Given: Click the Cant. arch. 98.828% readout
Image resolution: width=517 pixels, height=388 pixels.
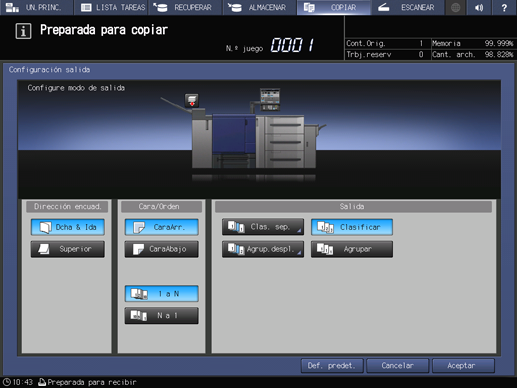Looking at the screenshot, I should [x=472, y=54].
